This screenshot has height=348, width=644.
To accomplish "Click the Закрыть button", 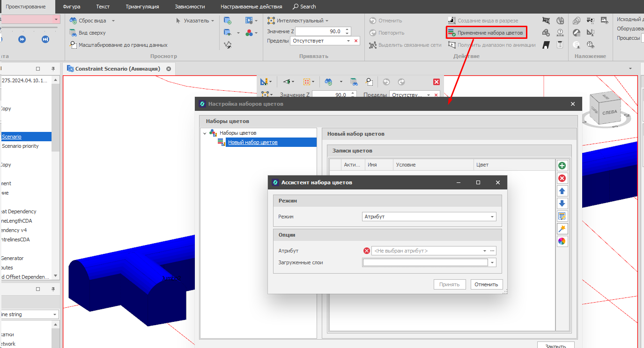I will point(555,346).
